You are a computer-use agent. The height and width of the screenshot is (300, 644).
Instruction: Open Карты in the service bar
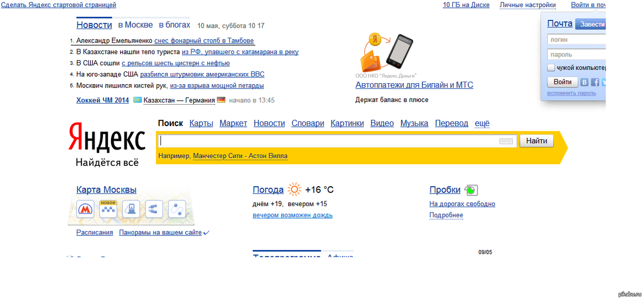tap(201, 123)
